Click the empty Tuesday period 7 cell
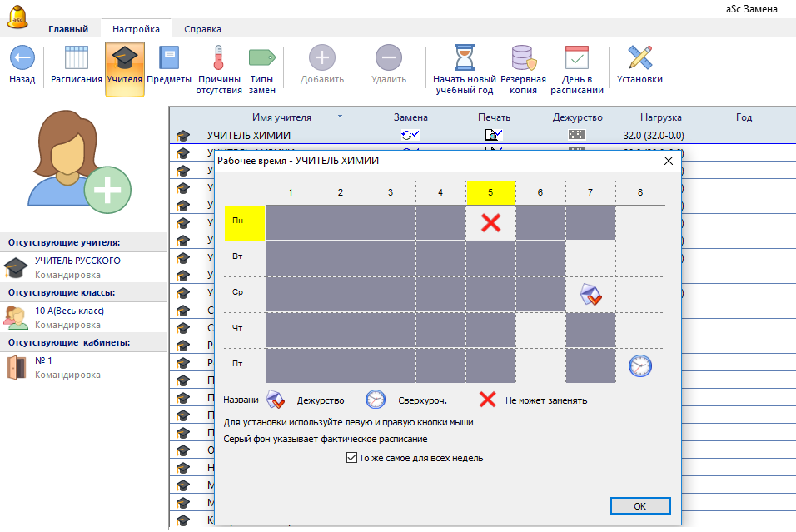The height and width of the screenshot is (532, 796). coord(590,259)
